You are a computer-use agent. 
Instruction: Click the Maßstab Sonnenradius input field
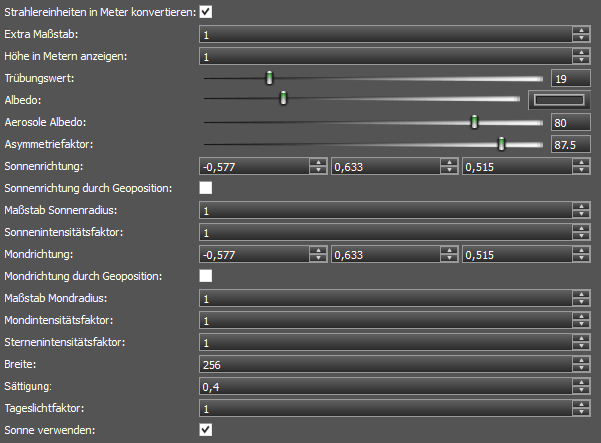tap(386, 210)
